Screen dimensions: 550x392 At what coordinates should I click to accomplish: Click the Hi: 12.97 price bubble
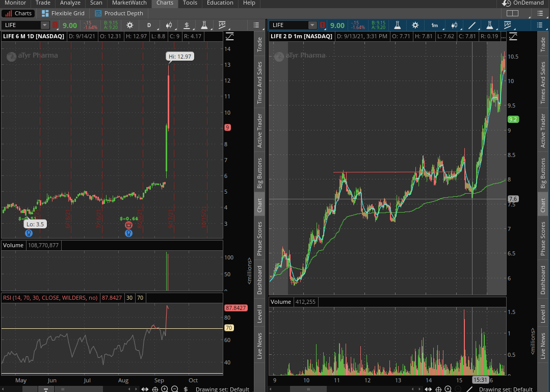point(180,57)
